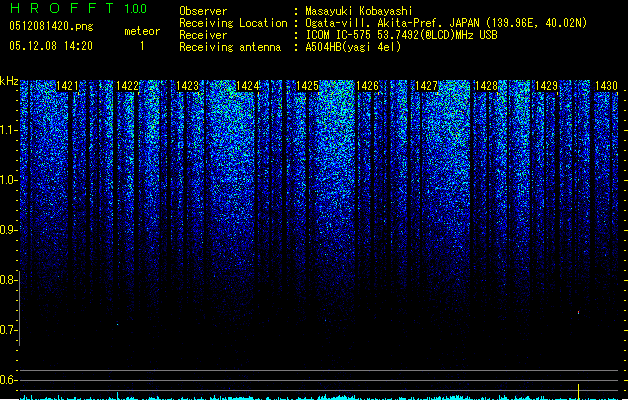Click the 0.8 kHz axis tick label
629x400 pixels.
8,280
